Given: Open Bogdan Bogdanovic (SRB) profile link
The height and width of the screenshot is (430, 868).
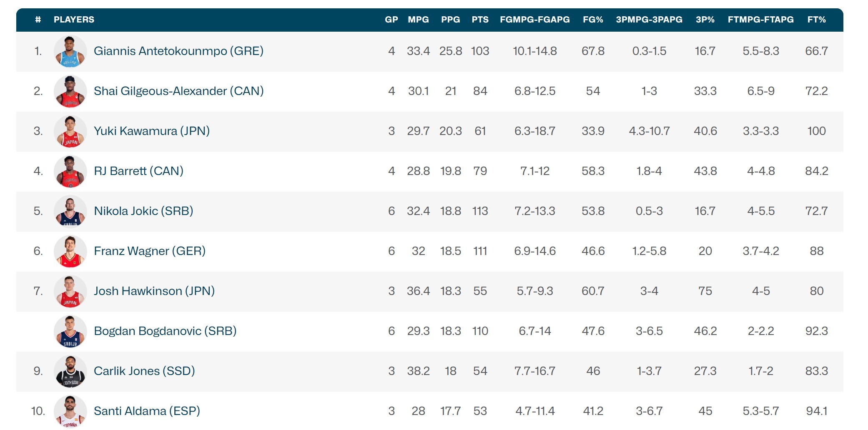Looking at the screenshot, I should pyautogui.click(x=165, y=331).
